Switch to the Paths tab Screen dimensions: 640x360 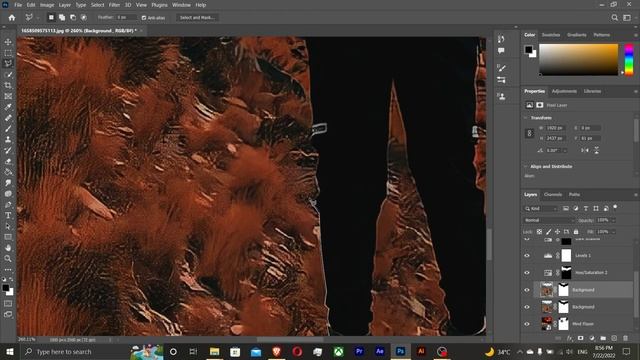(574, 195)
